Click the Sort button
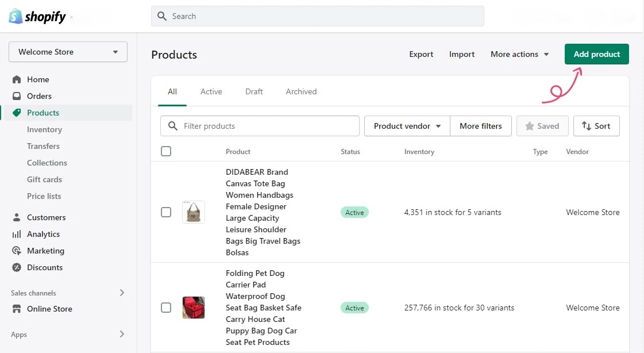Image resolution: width=644 pixels, height=353 pixels. click(x=596, y=126)
